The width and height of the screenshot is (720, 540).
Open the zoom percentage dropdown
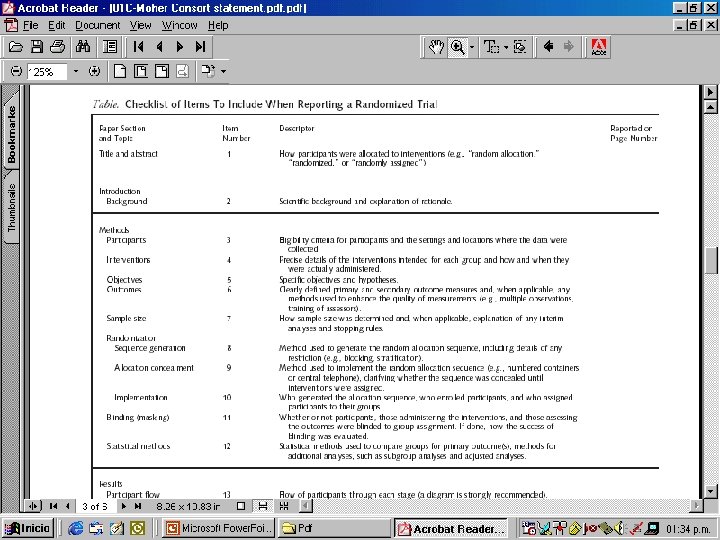(x=76, y=71)
